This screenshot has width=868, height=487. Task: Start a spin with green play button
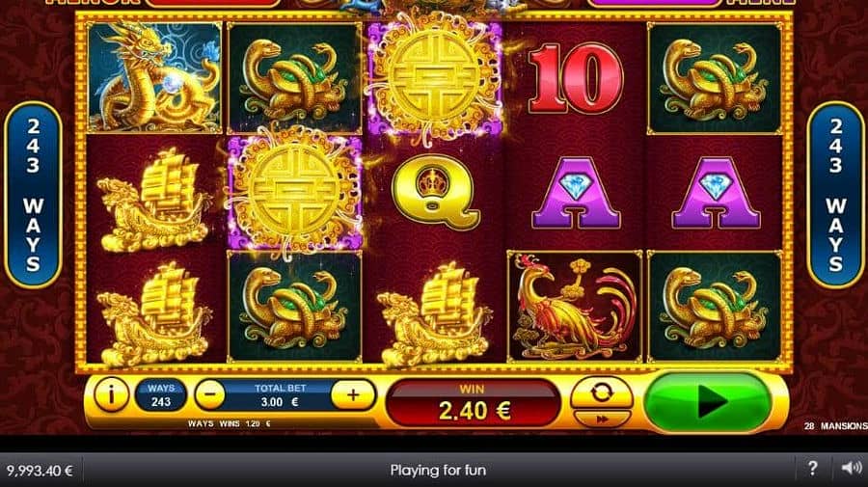click(x=708, y=402)
